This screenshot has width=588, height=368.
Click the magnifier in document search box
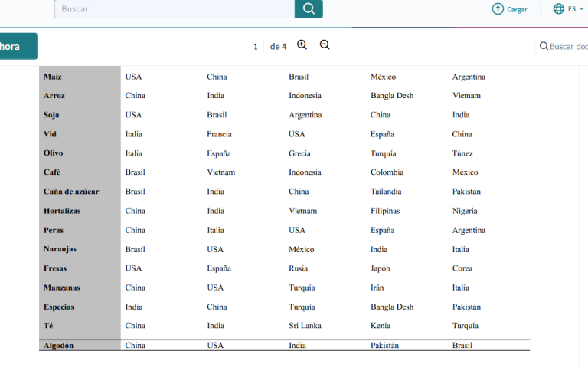click(544, 47)
